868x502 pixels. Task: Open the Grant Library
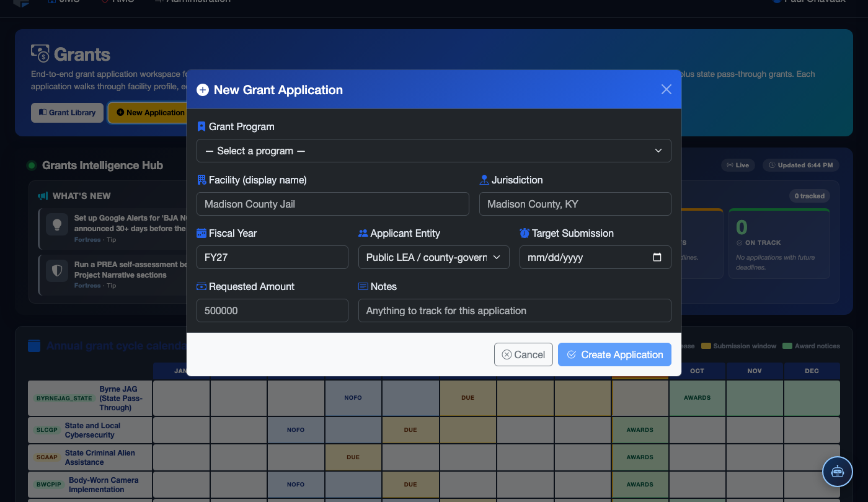67,113
